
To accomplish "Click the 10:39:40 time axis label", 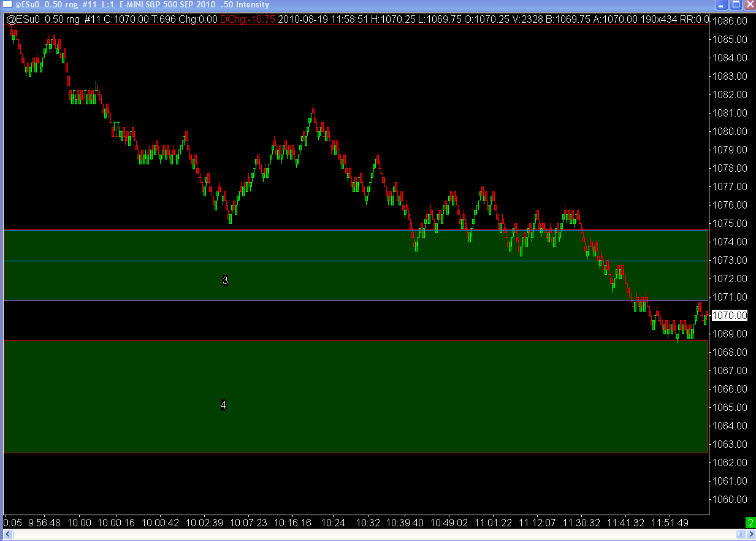I will 405,523.
